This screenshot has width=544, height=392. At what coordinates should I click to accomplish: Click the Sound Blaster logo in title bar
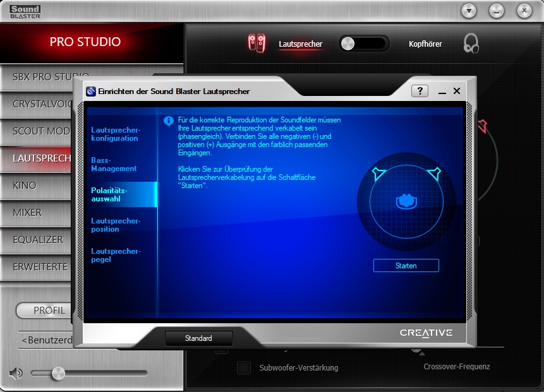coord(25,12)
